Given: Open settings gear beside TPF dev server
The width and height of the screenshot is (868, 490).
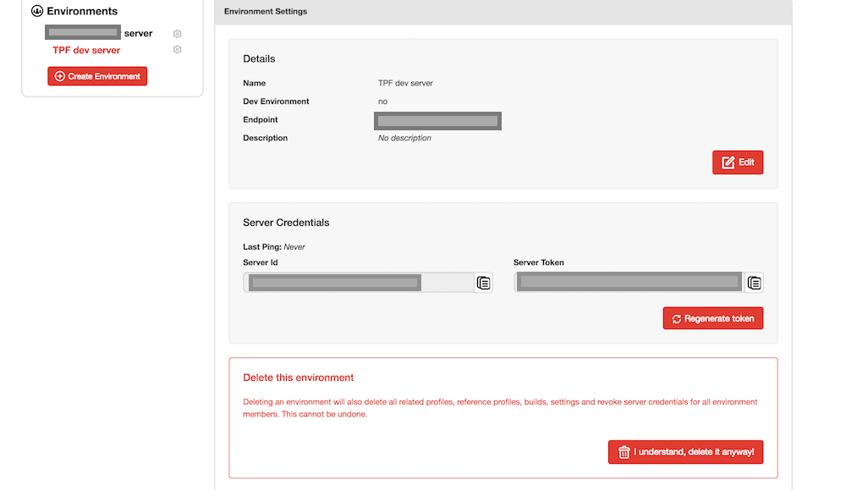Looking at the screenshot, I should tap(178, 50).
